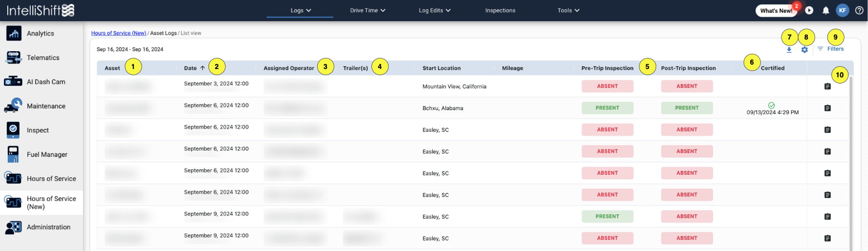The height and width of the screenshot is (251, 868).
Task: Open the Analytics sidebar section
Action: 41,33
